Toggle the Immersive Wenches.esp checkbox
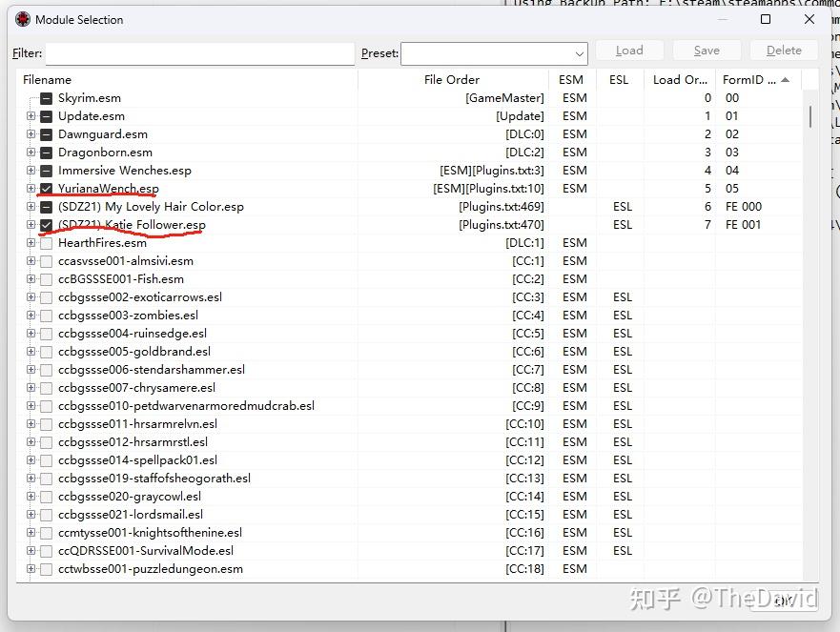The width and height of the screenshot is (840, 632). 47,171
